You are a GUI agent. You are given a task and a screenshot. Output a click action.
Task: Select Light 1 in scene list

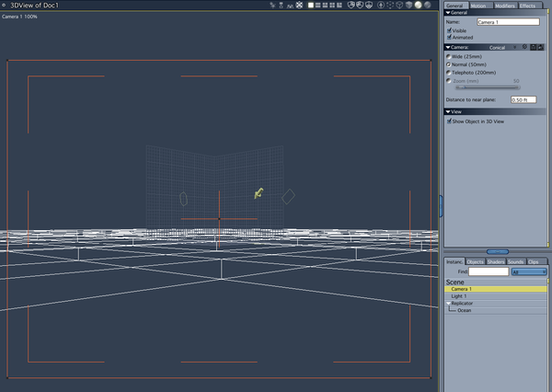tap(496, 296)
